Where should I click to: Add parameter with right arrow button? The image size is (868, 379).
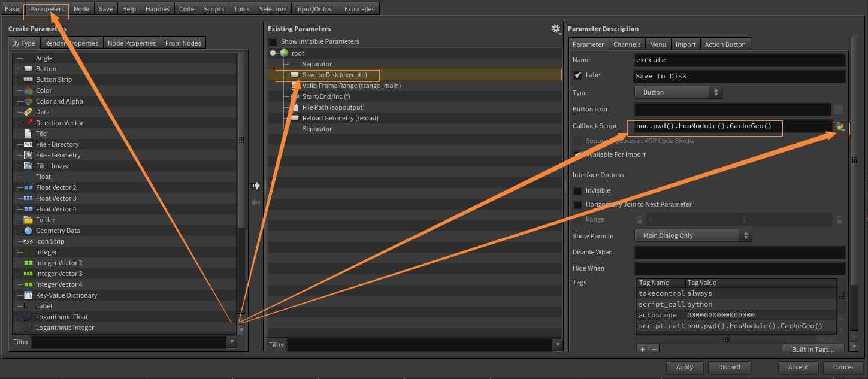click(256, 186)
